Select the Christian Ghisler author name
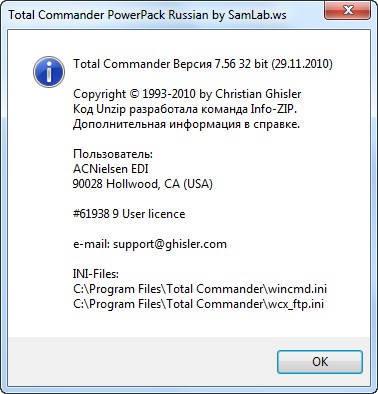This screenshot has height=394, width=378. 258,94
